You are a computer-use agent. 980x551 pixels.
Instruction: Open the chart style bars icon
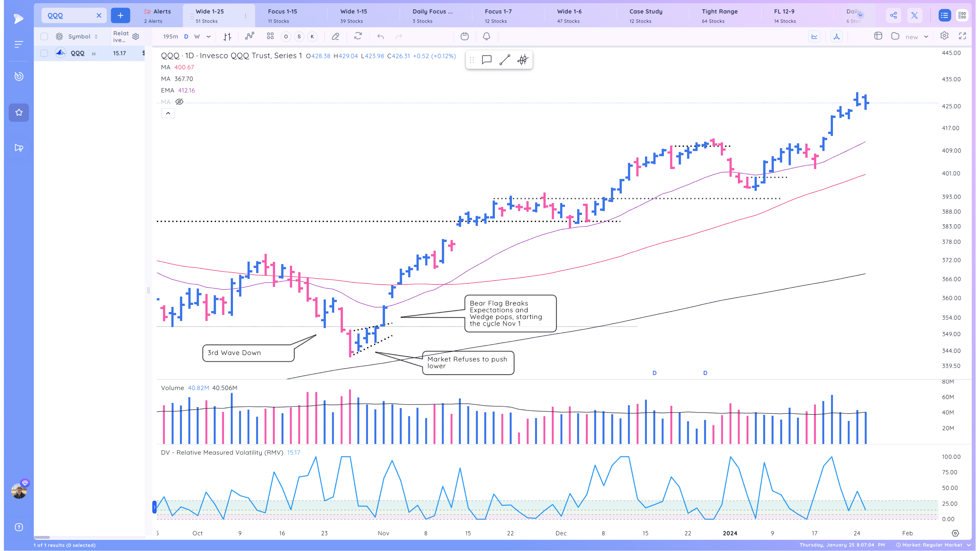pyautogui.click(x=227, y=37)
